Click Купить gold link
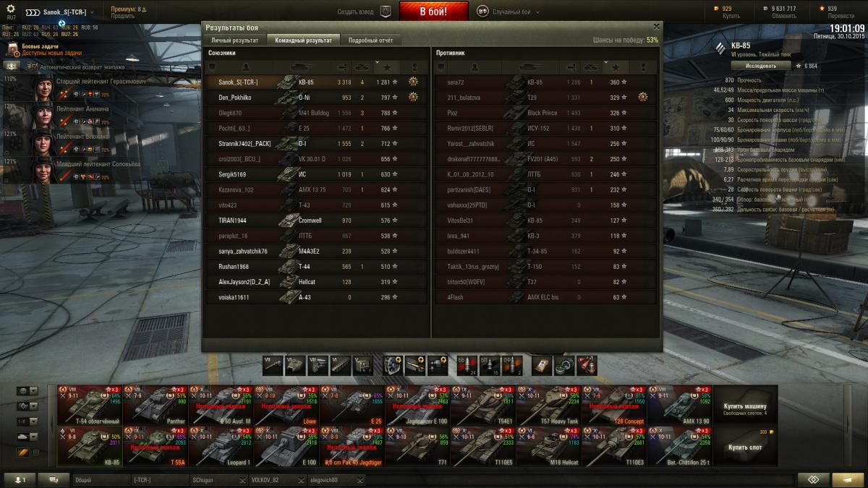 (x=731, y=16)
